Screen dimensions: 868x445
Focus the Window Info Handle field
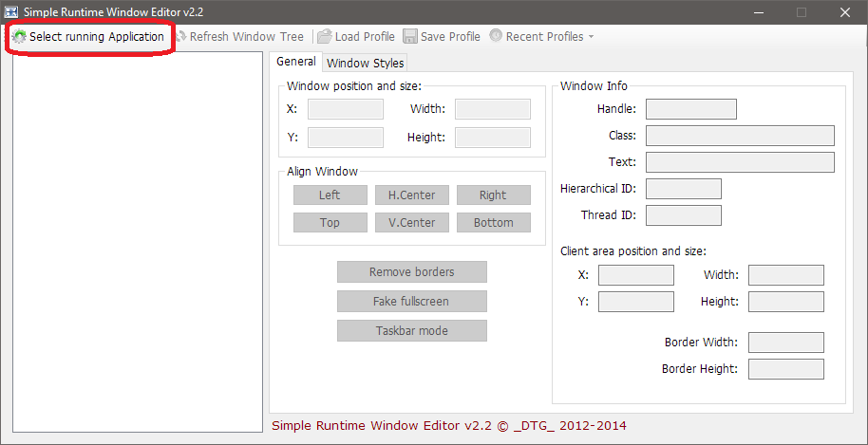690,109
